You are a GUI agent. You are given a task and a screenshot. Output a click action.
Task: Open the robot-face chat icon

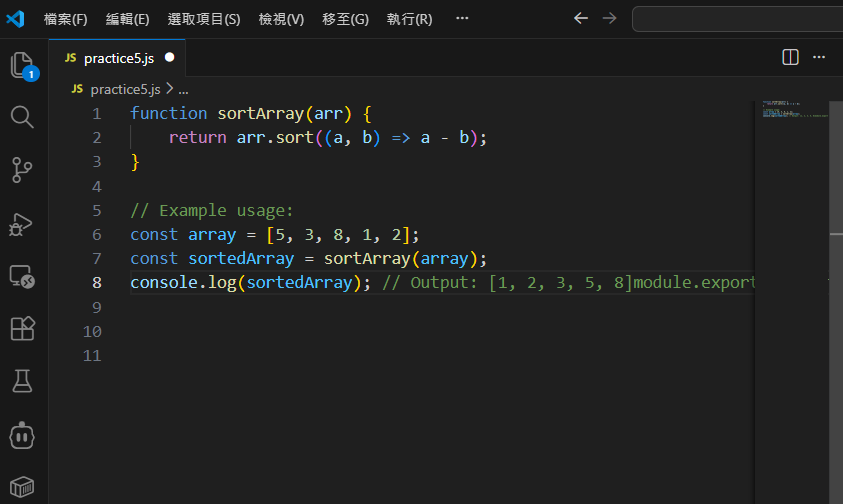(22, 435)
